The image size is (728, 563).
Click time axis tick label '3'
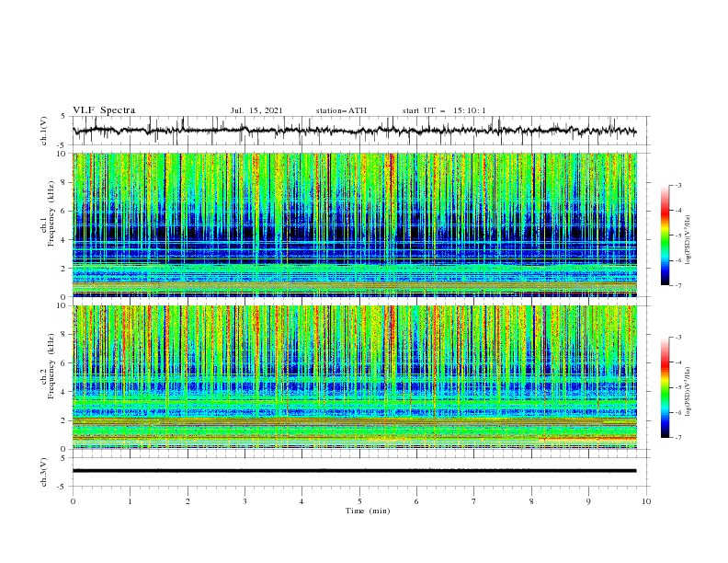245,501
